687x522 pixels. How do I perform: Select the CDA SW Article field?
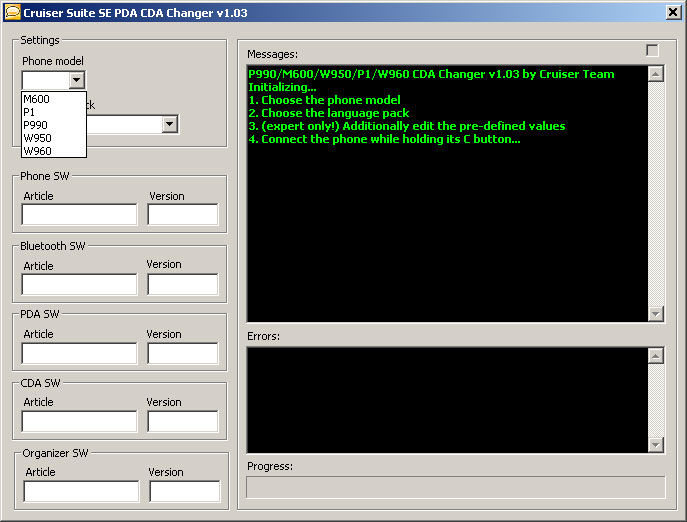79,421
